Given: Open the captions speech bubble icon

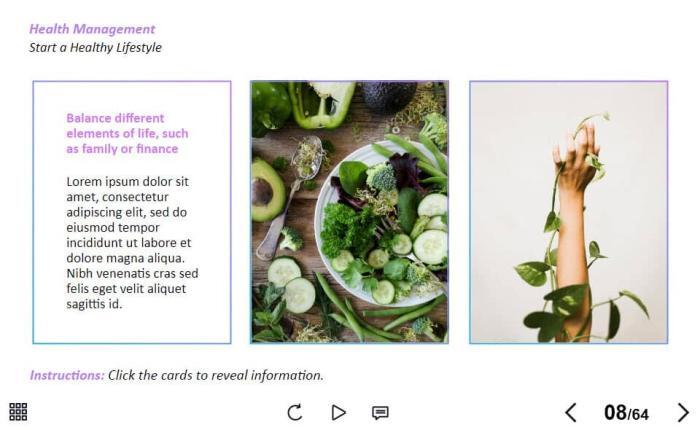Looking at the screenshot, I should click(x=380, y=413).
